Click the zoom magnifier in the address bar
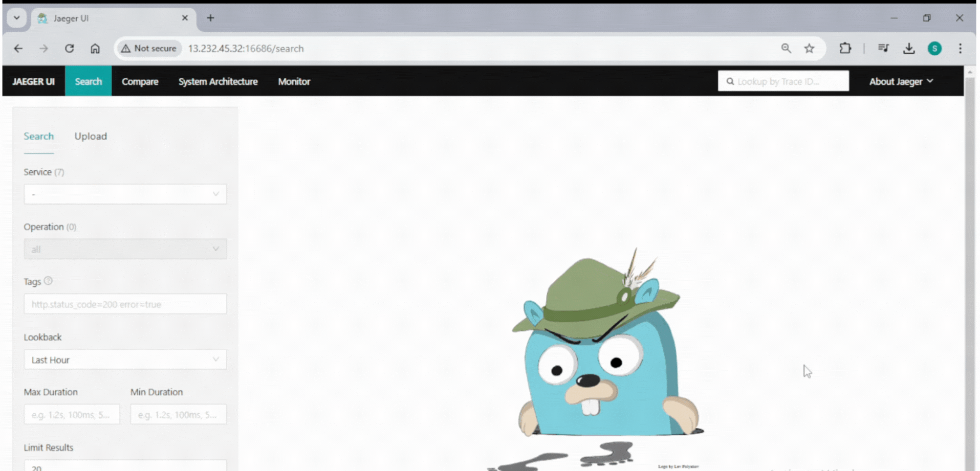980x471 pixels. click(786, 48)
